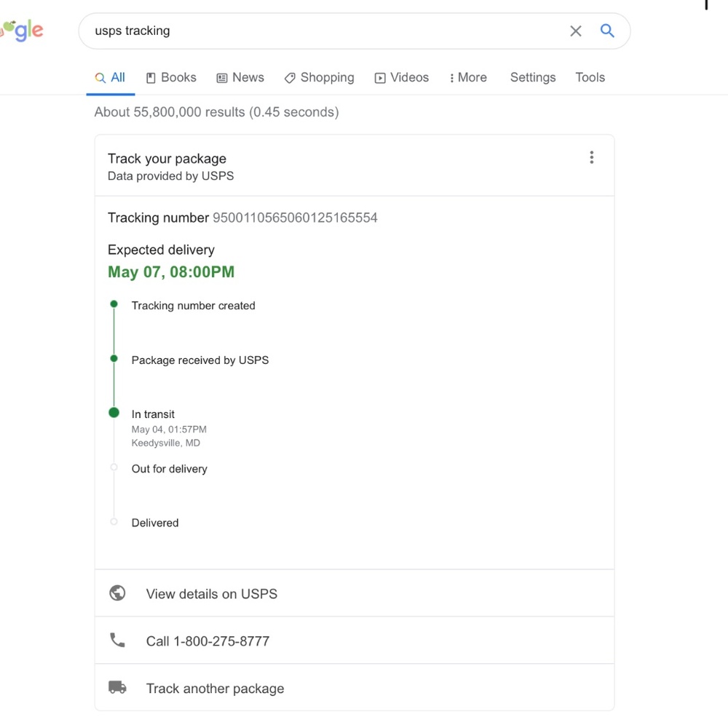
Task: Click the Google logo
Action: (22, 31)
